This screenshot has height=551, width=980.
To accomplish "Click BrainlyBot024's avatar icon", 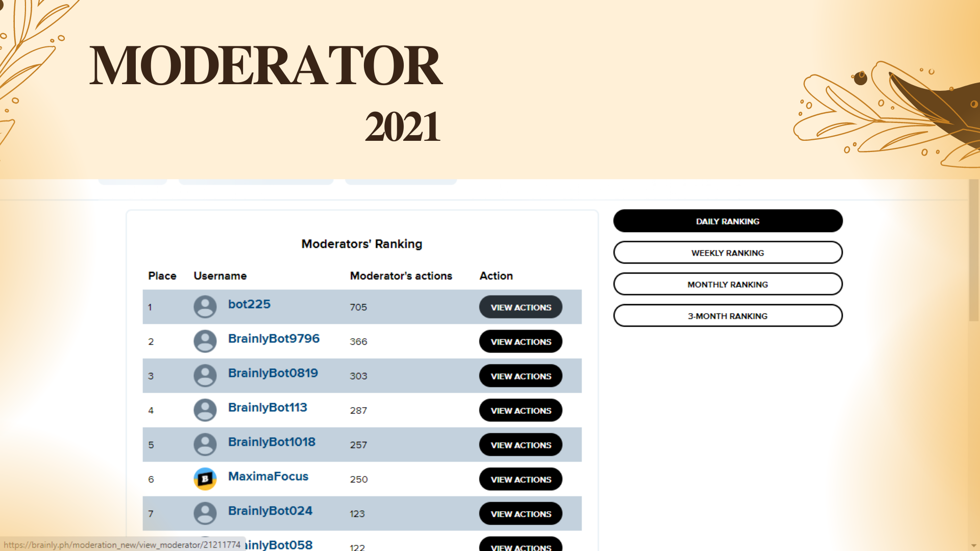I will pyautogui.click(x=205, y=513).
